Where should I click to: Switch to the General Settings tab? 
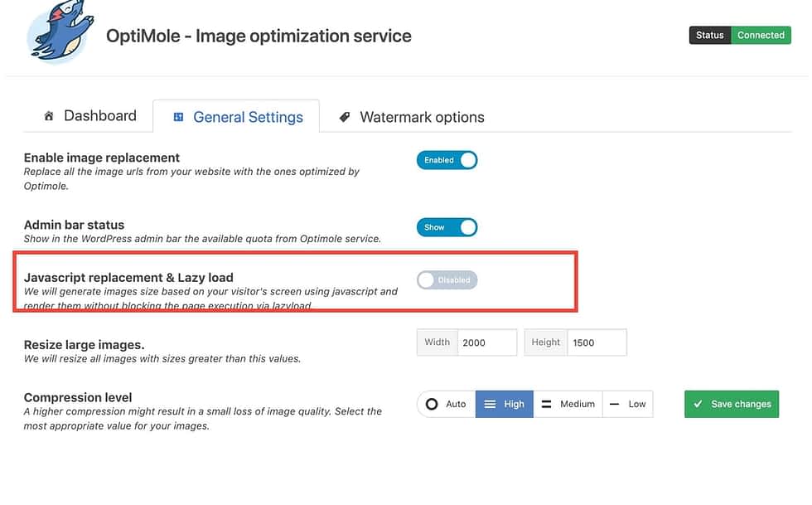[x=236, y=116]
